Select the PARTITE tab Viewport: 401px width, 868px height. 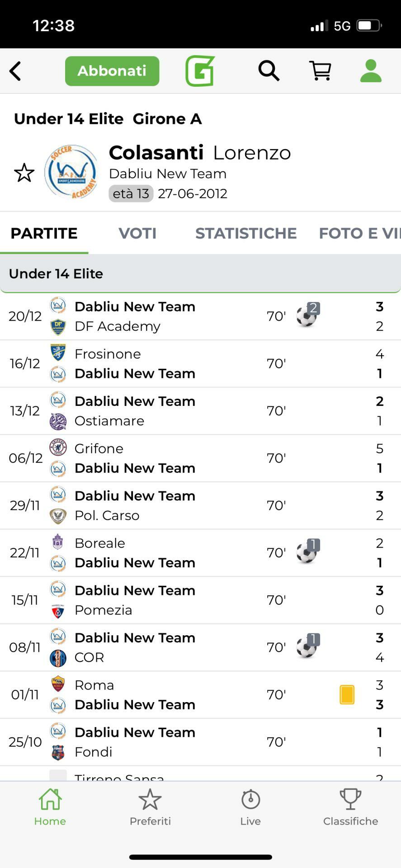point(44,233)
